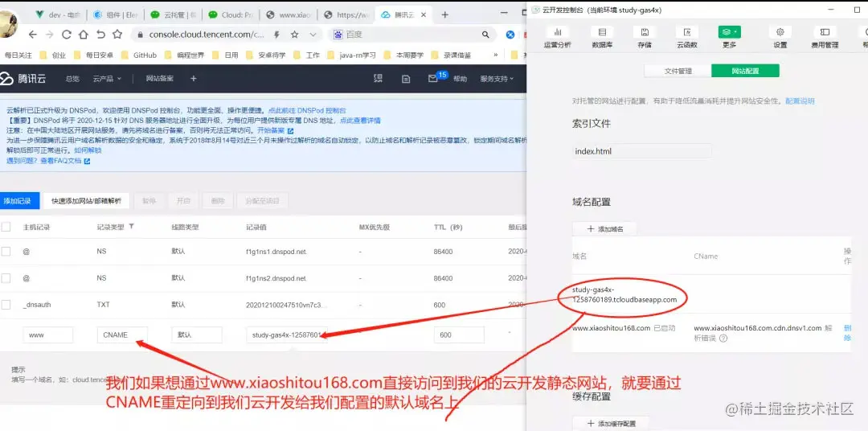868x431 pixels.
Task: Reload the Tencent Cloud console page
Action: click(67, 35)
